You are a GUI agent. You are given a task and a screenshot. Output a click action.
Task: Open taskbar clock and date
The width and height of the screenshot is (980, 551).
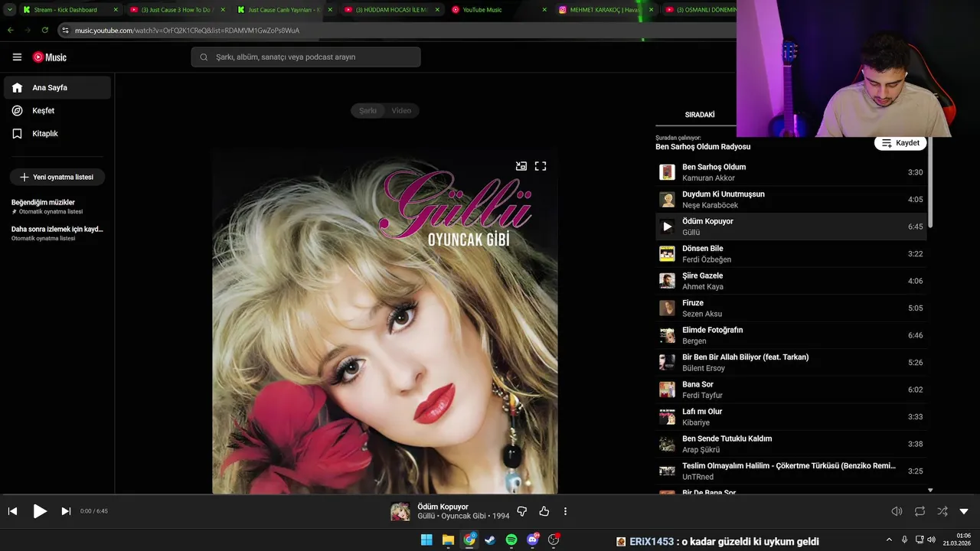coord(958,540)
